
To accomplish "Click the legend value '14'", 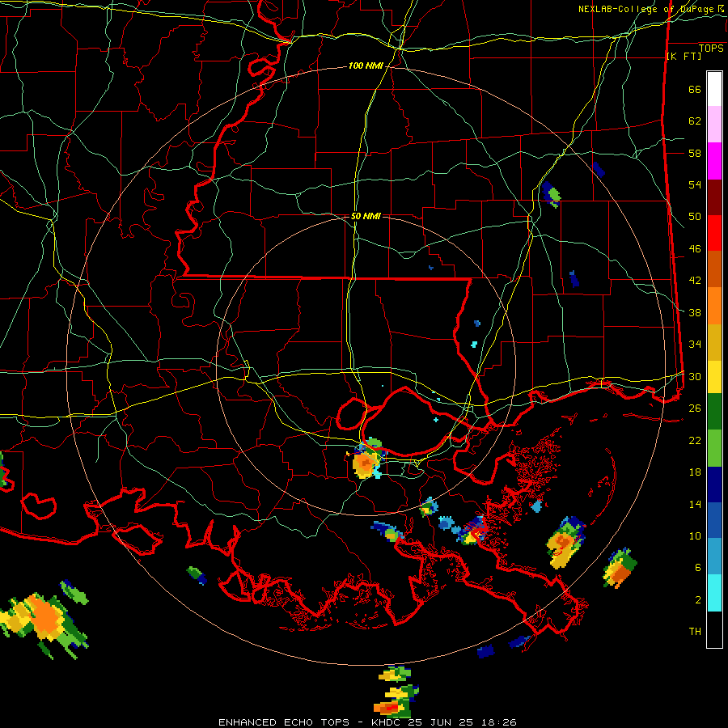I will coord(695,504).
